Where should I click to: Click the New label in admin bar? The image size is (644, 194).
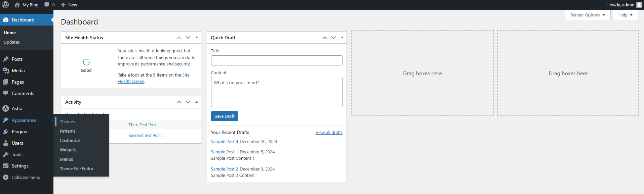pyautogui.click(x=73, y=5)
